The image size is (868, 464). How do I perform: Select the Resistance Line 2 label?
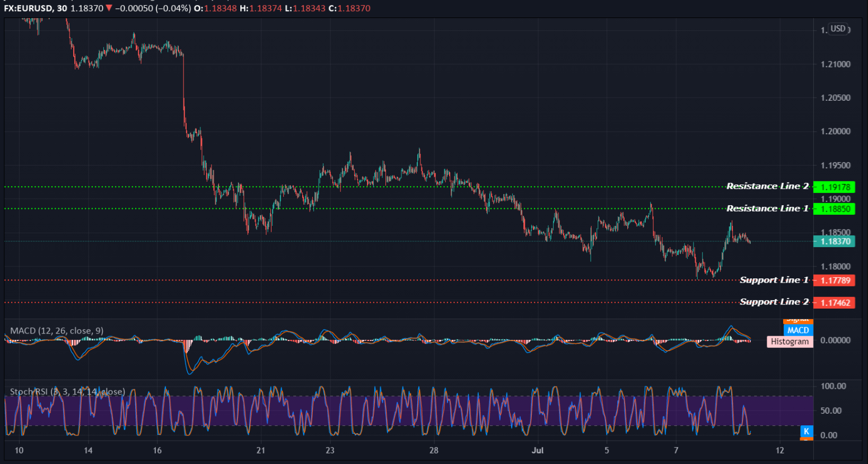(x=767, y=186)
